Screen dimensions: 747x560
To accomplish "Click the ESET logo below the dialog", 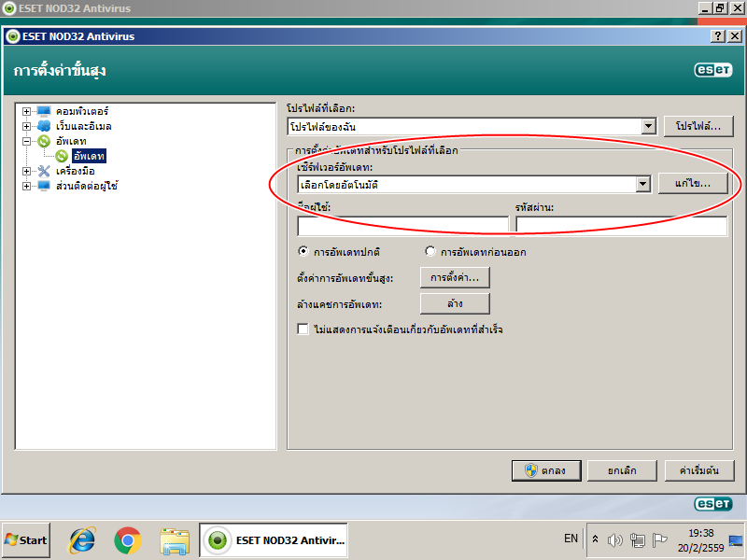I will tap(712, 504).
